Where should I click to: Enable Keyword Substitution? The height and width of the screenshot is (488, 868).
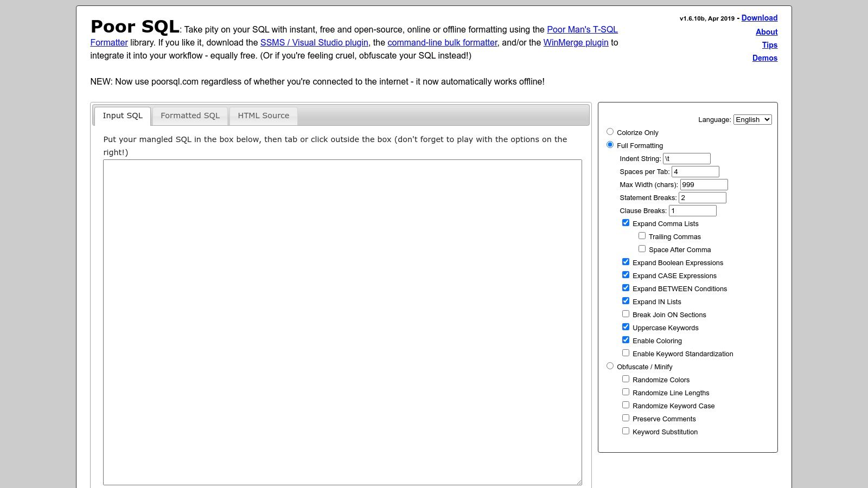626,431
